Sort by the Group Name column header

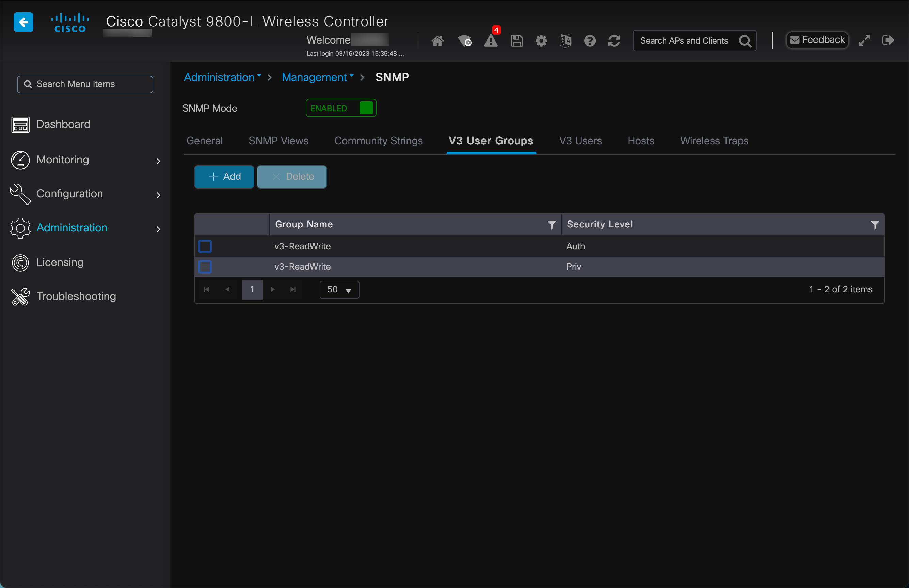click(304, 225)
